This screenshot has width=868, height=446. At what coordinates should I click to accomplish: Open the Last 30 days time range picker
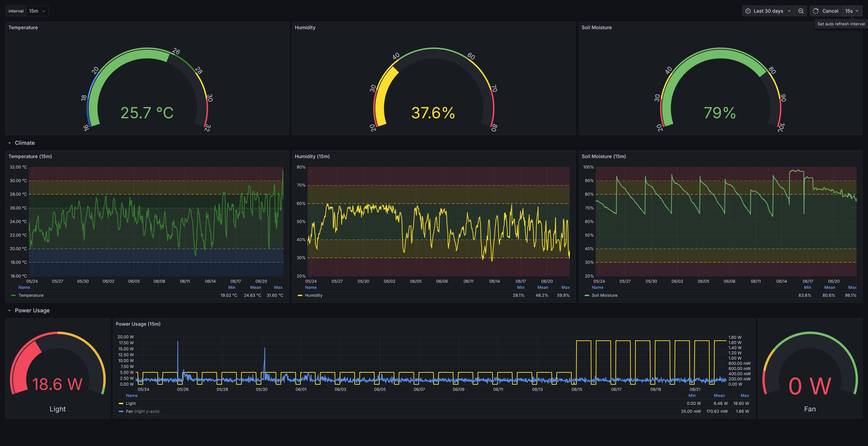click(x=768, y=11)
